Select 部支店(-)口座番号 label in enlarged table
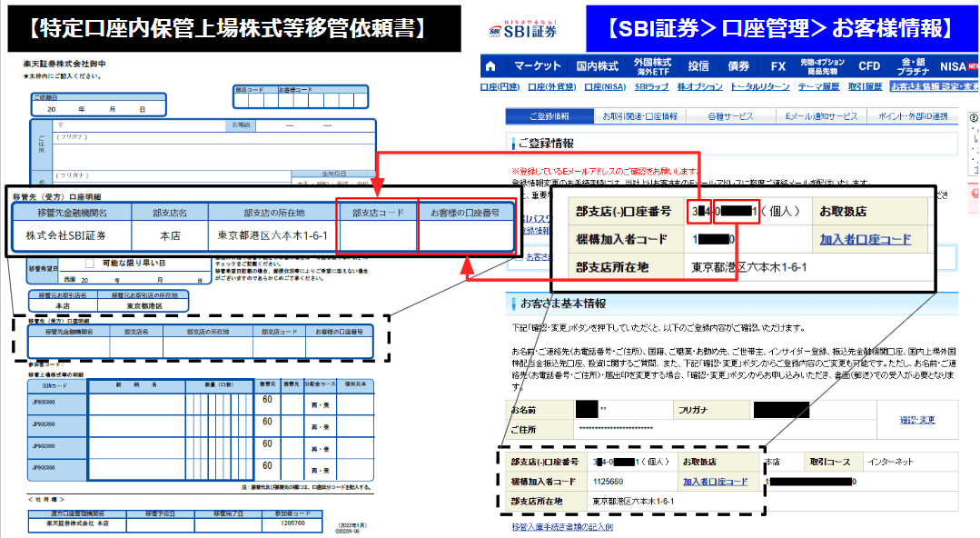980x538 pixels. [x=623, y=212]
